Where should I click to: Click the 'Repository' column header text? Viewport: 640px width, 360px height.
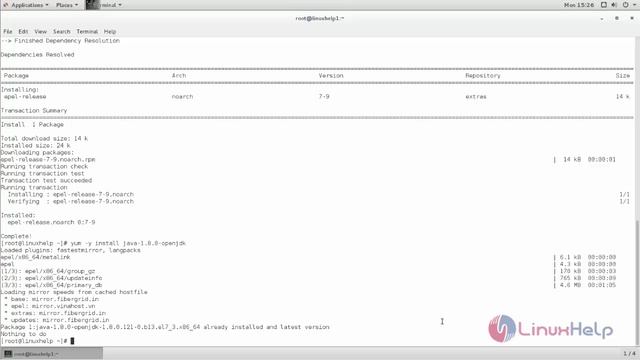[x=483, y=76]
